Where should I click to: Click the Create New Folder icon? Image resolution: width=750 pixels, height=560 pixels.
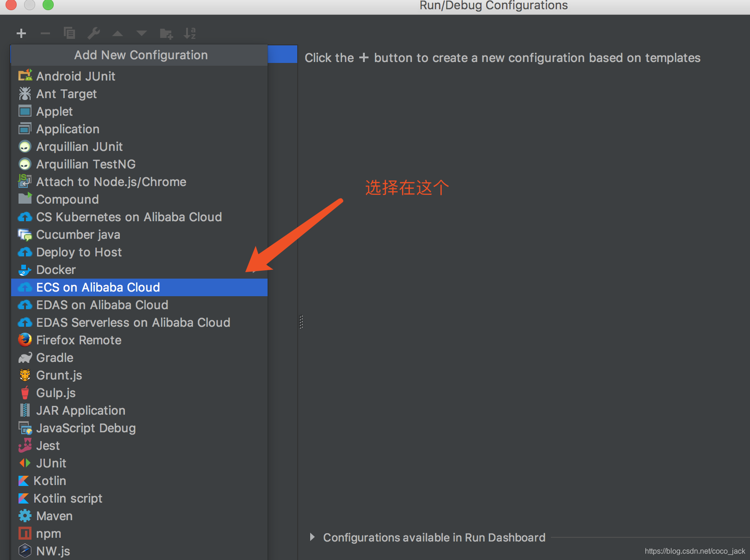click(x=166, y=33)
